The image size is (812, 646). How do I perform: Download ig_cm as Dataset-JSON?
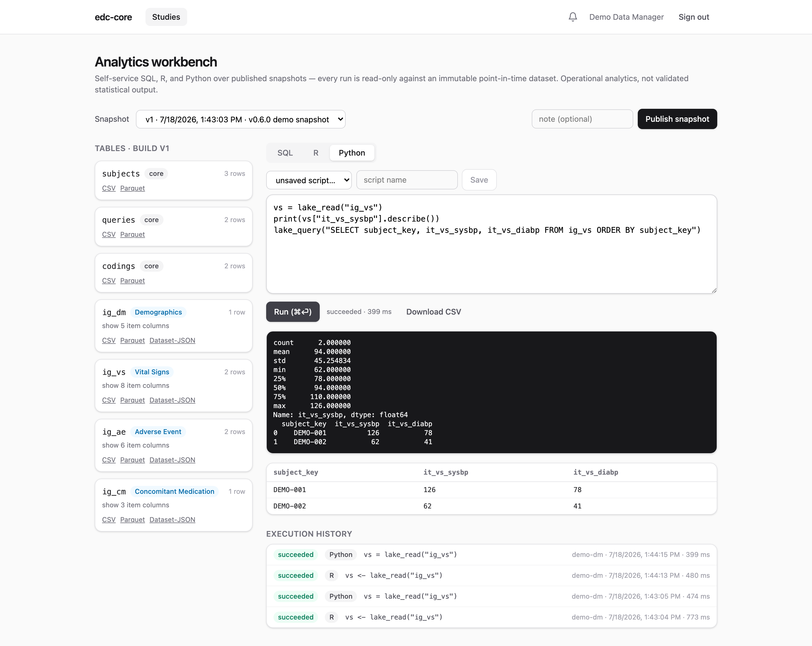[172, 520]
